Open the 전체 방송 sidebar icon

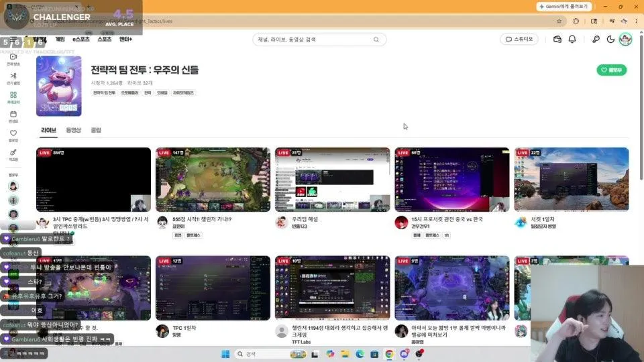coord(13,59)
